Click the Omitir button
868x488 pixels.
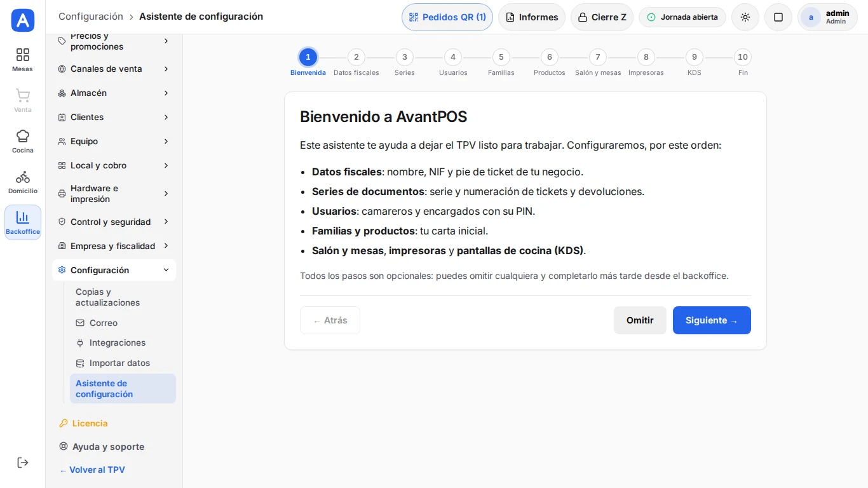click(x=640, y=320)
